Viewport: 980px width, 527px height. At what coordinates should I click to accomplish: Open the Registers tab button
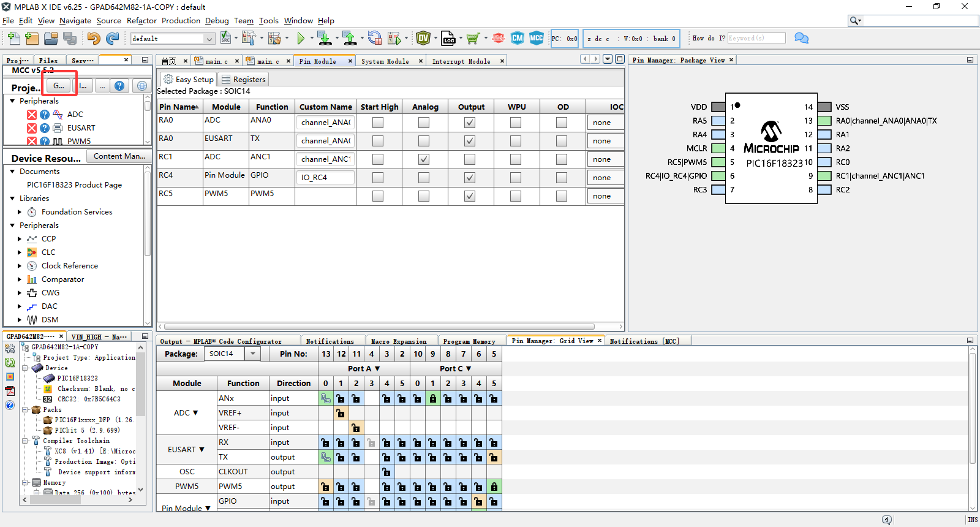click(243, 80)
